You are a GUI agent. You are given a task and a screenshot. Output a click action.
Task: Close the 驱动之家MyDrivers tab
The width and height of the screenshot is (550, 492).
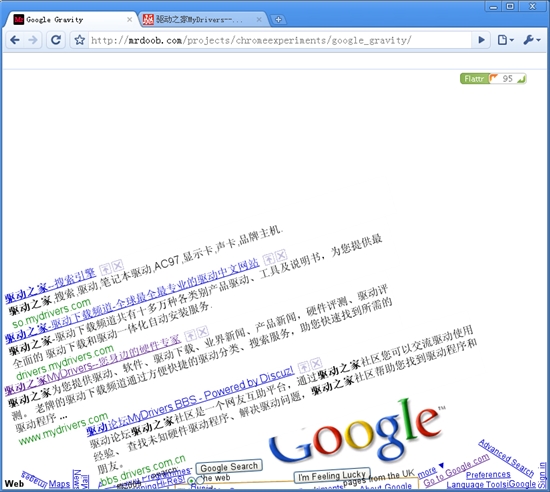[x=259, y=20]
